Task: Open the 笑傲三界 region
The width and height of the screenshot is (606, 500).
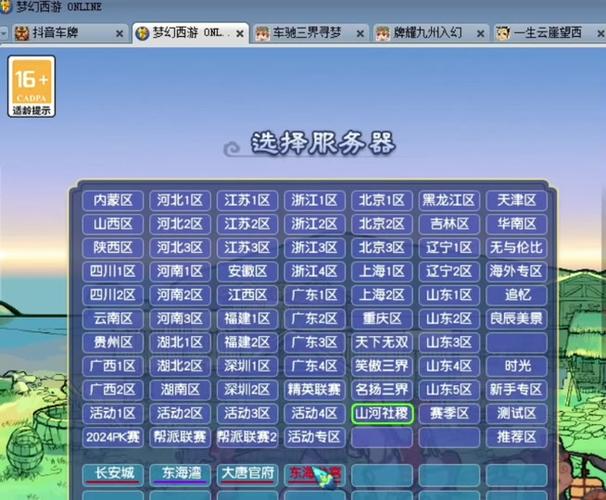Action: (382, 366)
